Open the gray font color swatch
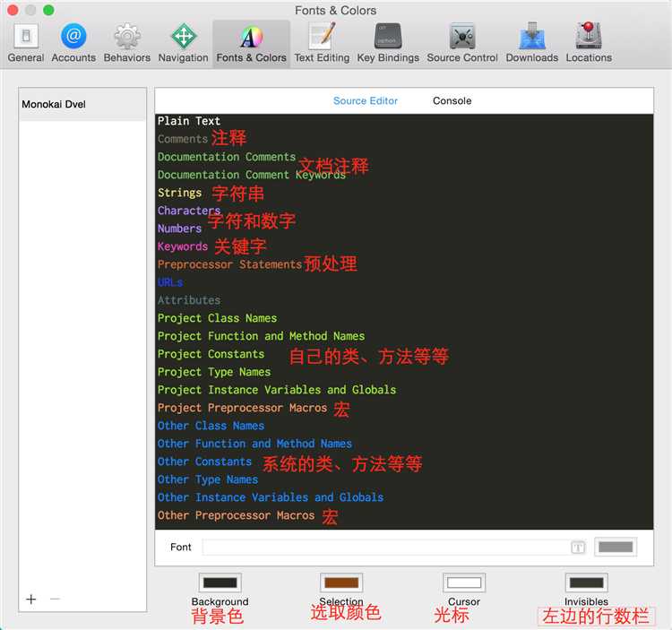This screenshot has width=672, height=630. [x=616, y=547]
